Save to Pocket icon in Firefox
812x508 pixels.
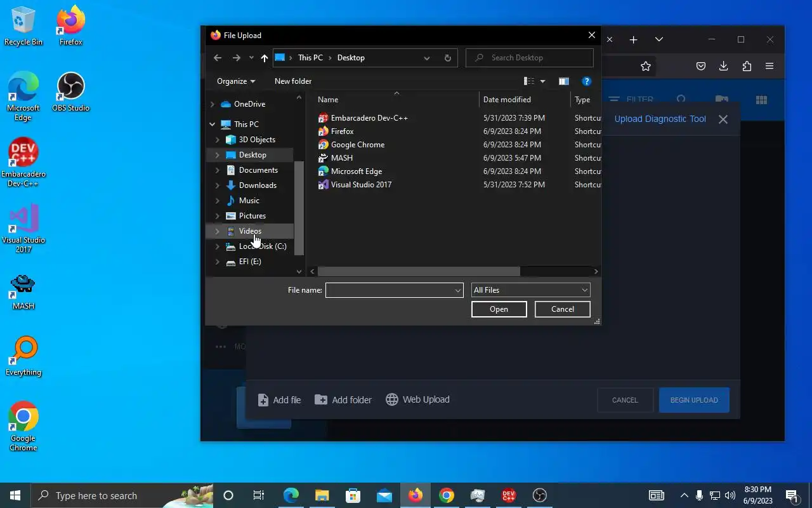pyautogui.click(x=701, y=66)
